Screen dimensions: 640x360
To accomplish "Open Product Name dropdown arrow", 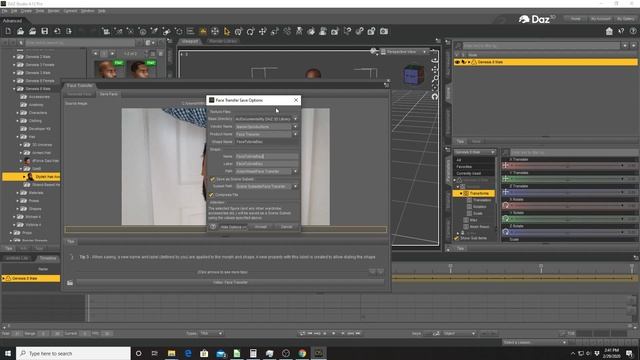I will tap(295, 134).
